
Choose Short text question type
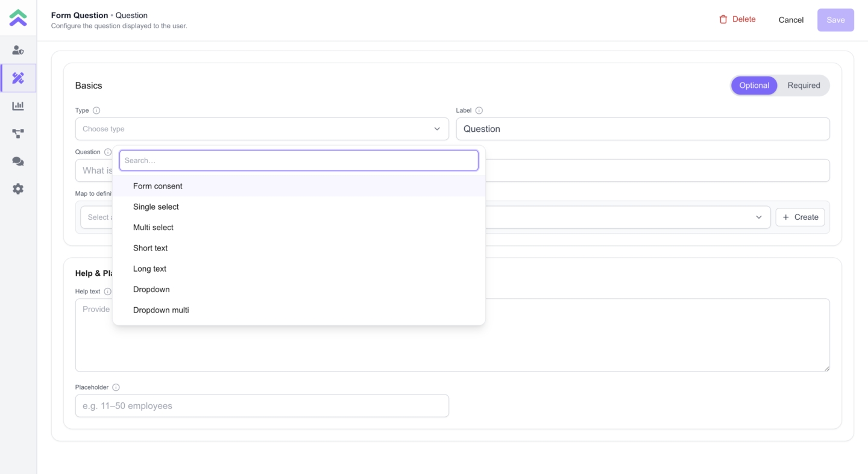coord(151,248)
